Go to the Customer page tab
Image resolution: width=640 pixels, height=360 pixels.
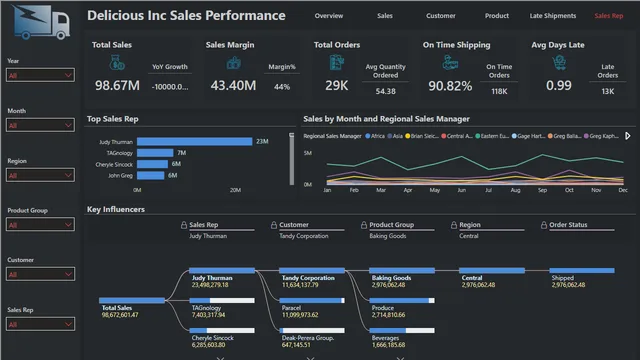click(x=441, y=16)
